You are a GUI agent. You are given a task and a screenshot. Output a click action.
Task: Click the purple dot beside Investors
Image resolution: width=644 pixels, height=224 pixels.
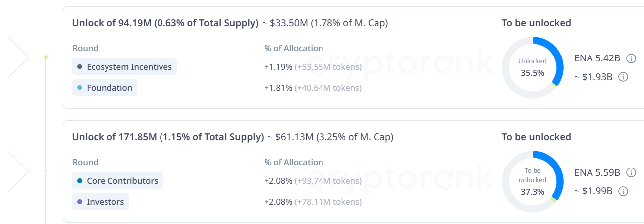pos(80,202)
